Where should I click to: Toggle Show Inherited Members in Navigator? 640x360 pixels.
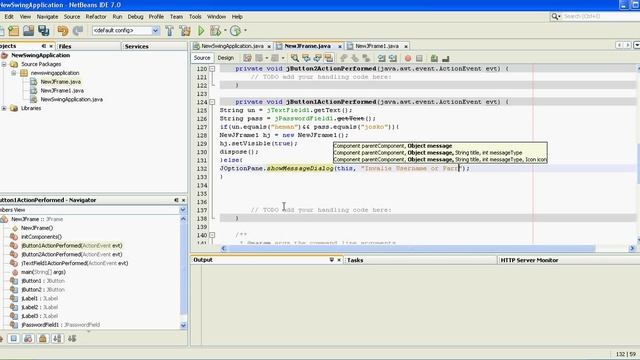pos(1,339)
